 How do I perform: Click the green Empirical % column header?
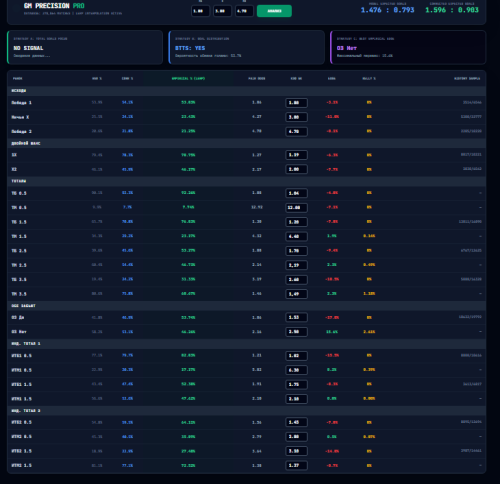tap(188, 79)
